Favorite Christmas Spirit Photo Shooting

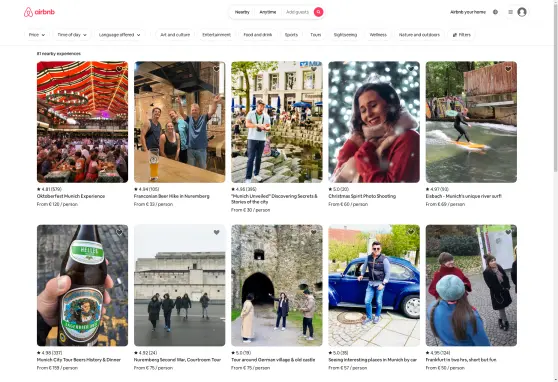tap(411, 69)
